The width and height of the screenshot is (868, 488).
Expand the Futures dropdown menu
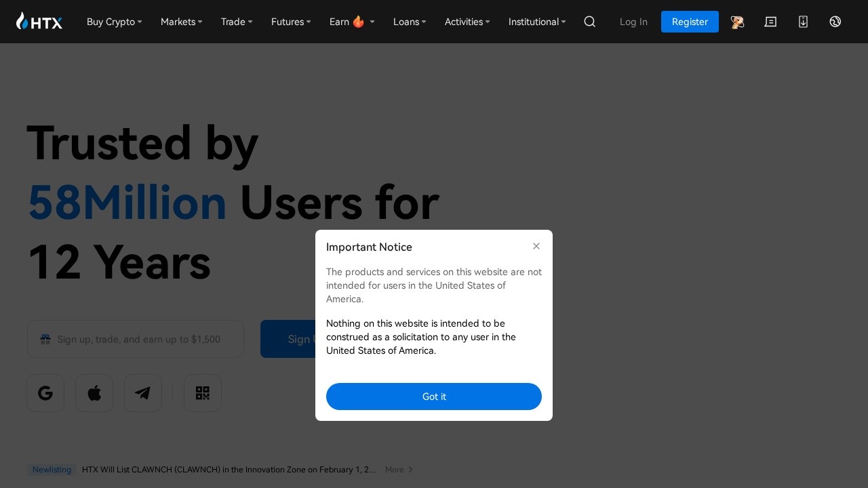click(x=291, y=22)
